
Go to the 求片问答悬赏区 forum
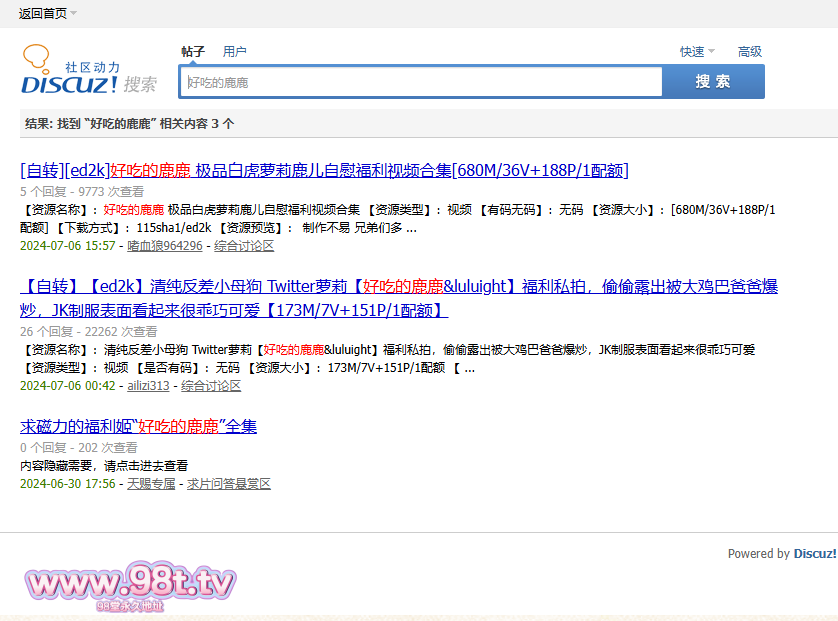pos(229,484)
